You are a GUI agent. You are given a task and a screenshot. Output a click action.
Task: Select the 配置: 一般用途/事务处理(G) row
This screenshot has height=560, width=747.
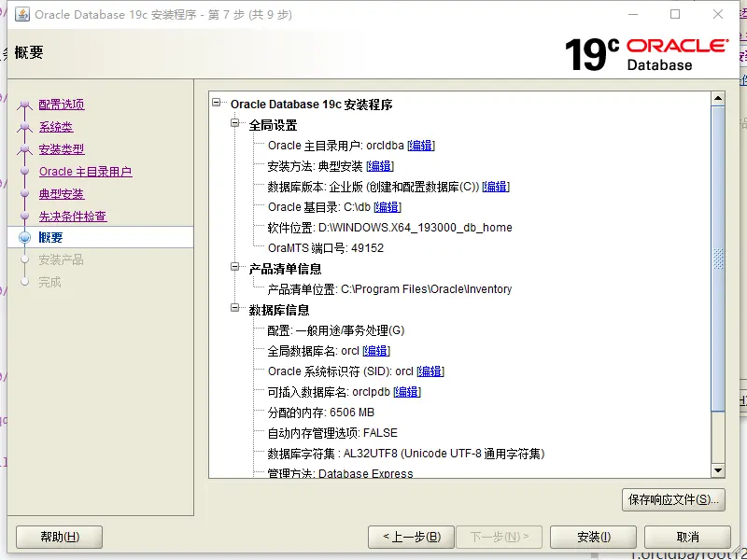[336, 330]
